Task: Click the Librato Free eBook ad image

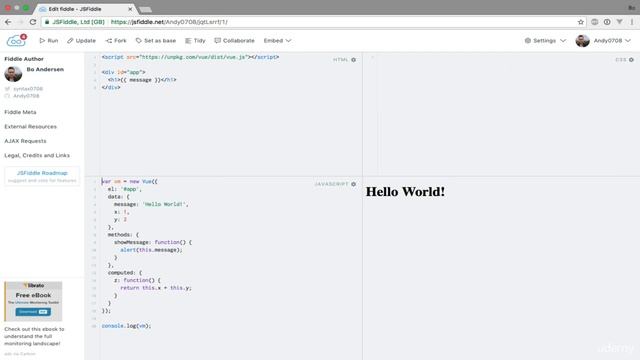Action: click(x=33, y=301)
